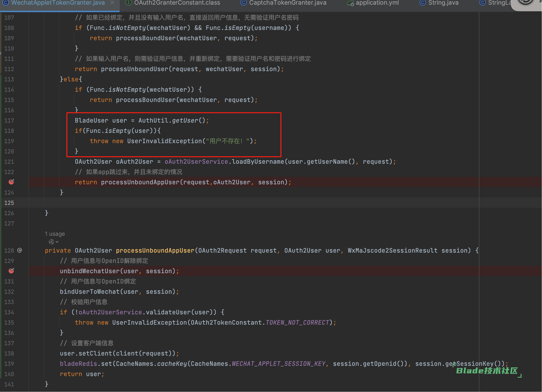Image resolution: width=542 pixels, height=392 pixels.
Task: Toggle the breakpoint on the processUnboundAppUser return line
Action: pyautogui.click(x=11, y=182)
